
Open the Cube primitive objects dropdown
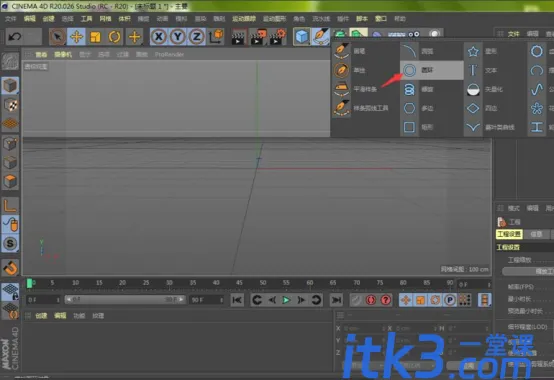302,36
